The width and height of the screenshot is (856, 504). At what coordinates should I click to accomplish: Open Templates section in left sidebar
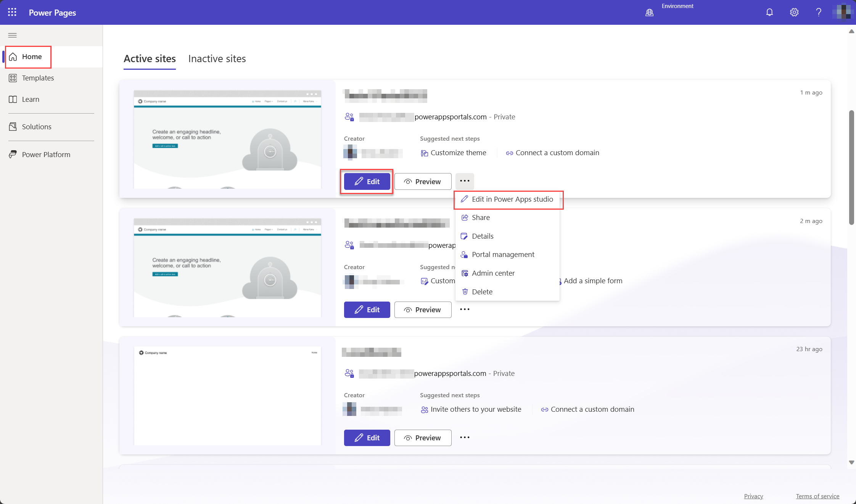(38, 77)
